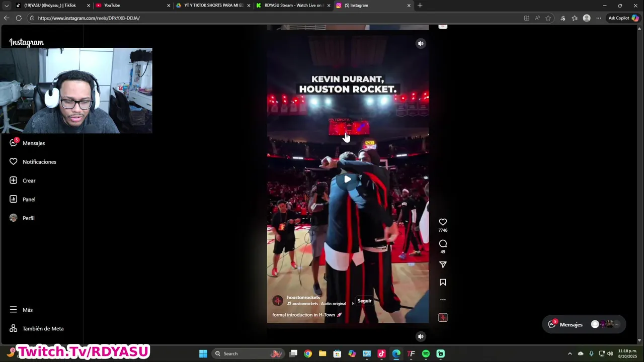
Task: Open the reel's three-dot more options
Action: [443, 300]
